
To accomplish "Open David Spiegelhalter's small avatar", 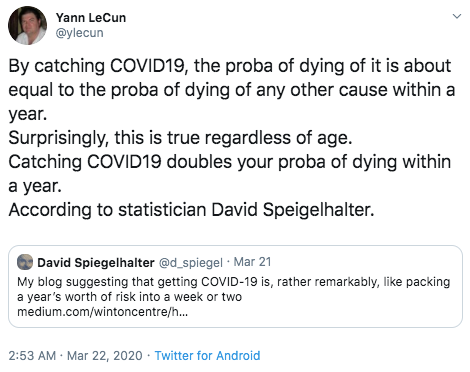I will tap(25, 262).
